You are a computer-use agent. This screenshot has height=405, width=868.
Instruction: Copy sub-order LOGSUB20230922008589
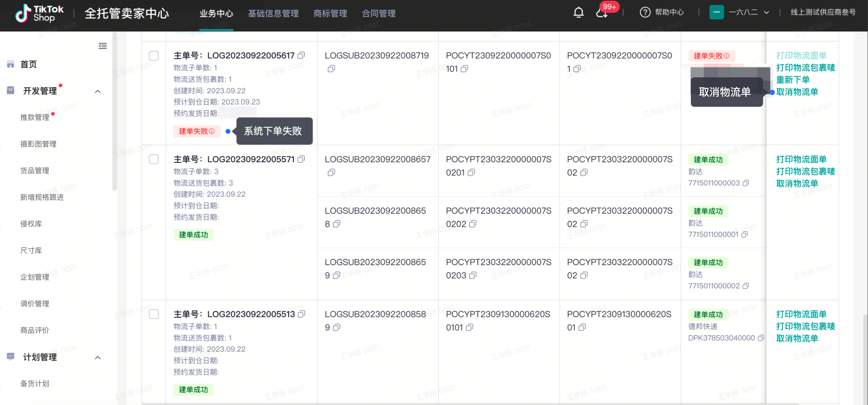click(x=337, y=327)
